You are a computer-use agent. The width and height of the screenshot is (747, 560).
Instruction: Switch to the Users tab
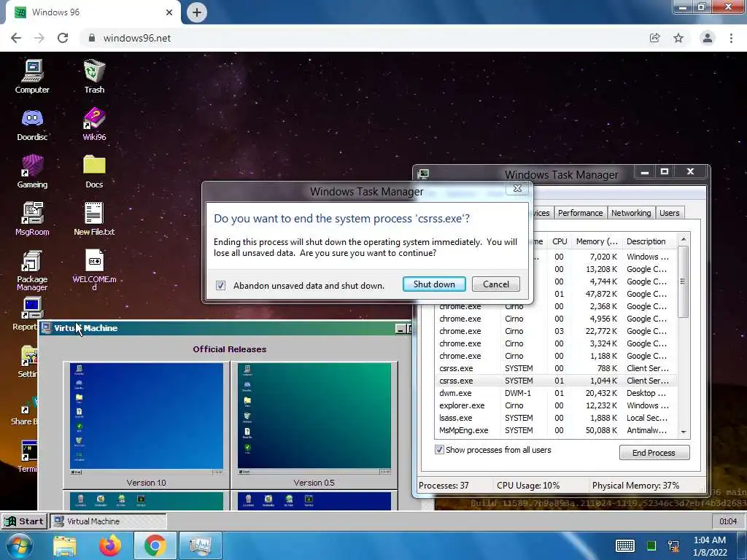[x=669, y=213]
